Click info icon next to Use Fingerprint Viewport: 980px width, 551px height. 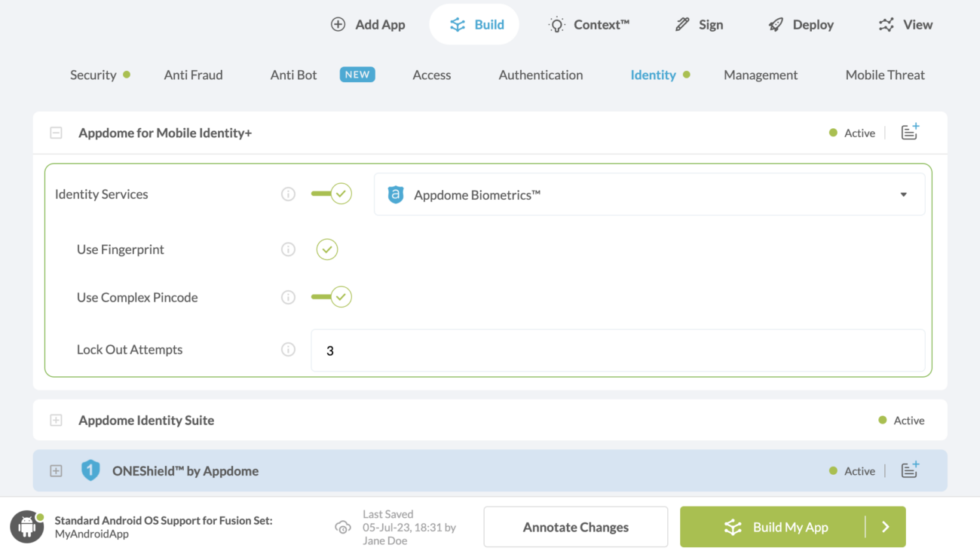point(288,249)
